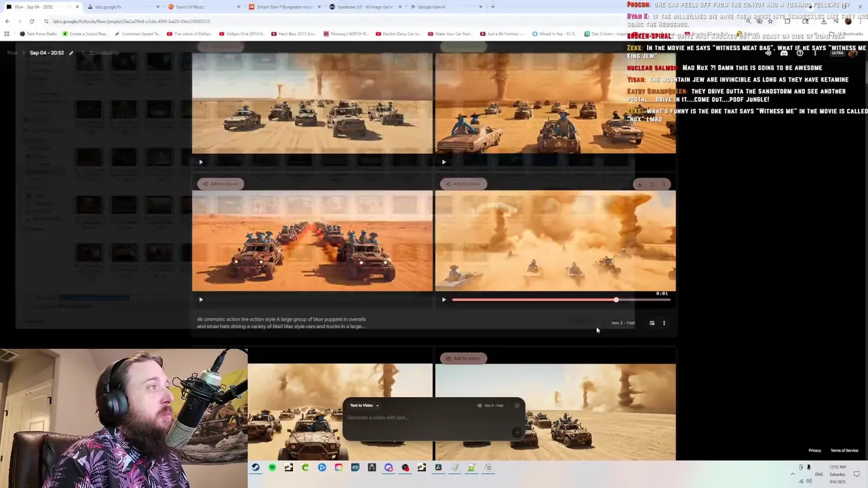The width and height of the screenshot is (868, 488).
Task: Open the Star Citizen bookmark
Action: (606, 34)
